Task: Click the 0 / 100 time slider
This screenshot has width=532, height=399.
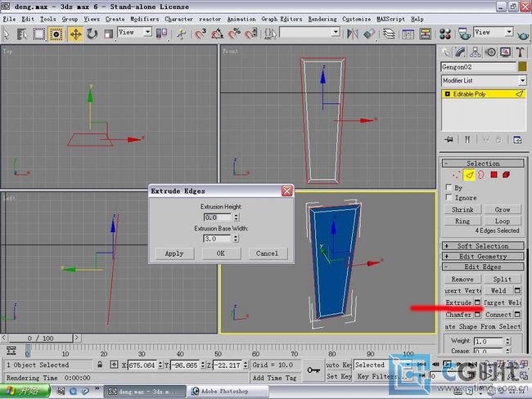Action: point(40,338)
